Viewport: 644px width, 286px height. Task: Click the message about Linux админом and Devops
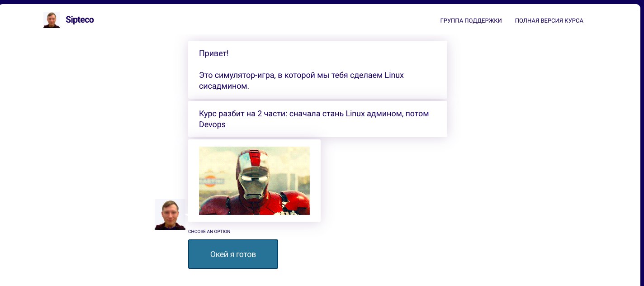pos(317,119)
